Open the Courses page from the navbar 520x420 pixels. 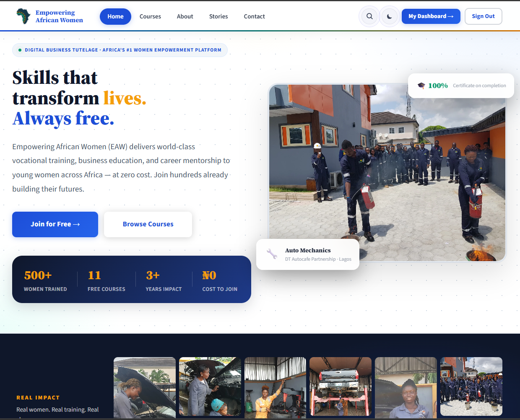click(150, 16)
